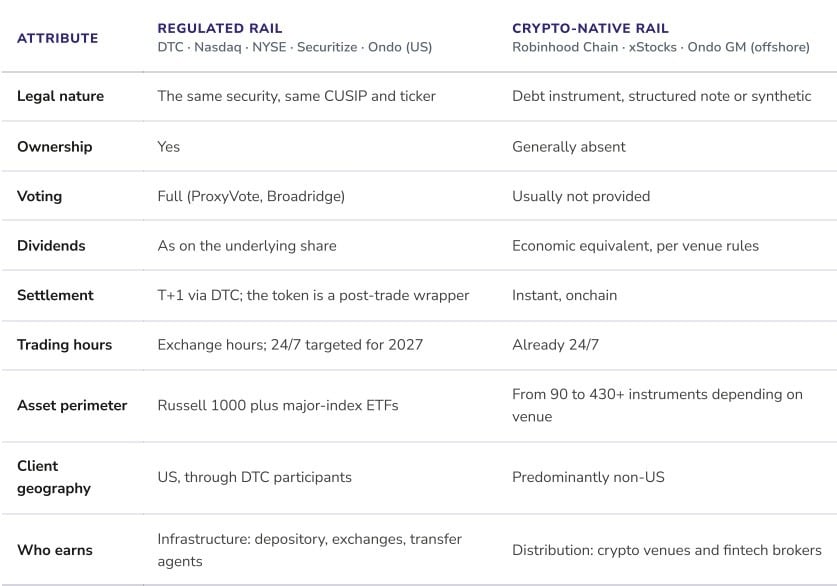Screen dimensions: 837x586
Task: Click 'Instant, onchain' settlement cell
Action: tap(564, 295)
